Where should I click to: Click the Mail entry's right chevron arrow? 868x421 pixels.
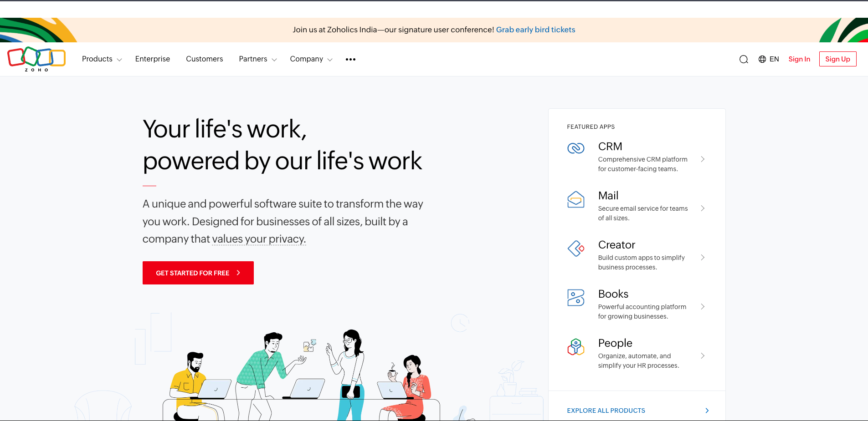coord(703,208)
